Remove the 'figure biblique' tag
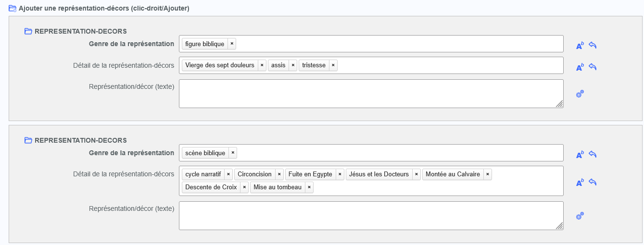Screen dimensions: 644x245 [x=232, y=44]
